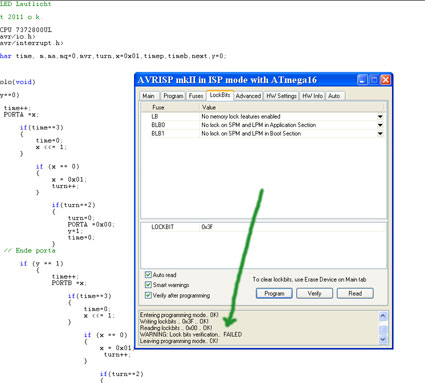The image size is (425, 383).
Task: Click the Verify button
Action: click(x=314, y=293)
